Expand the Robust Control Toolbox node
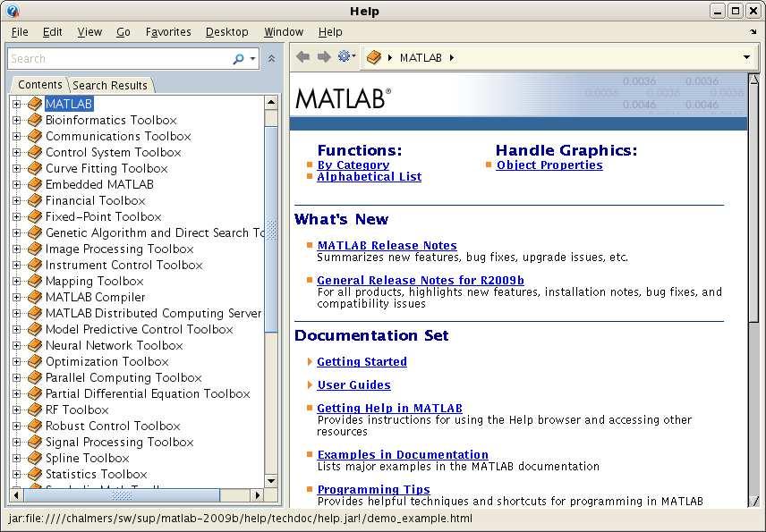The height and width of the screenshot is (532, 766). pos(17,426)
